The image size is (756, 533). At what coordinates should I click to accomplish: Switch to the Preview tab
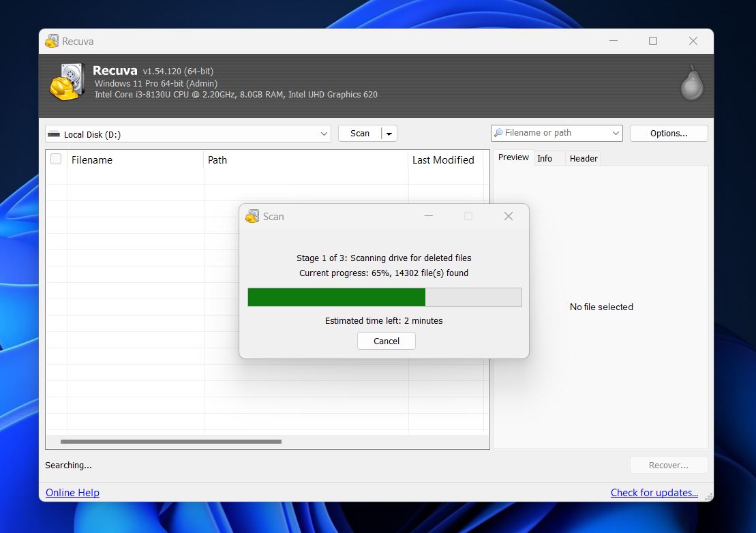click(x=513, y=157)
